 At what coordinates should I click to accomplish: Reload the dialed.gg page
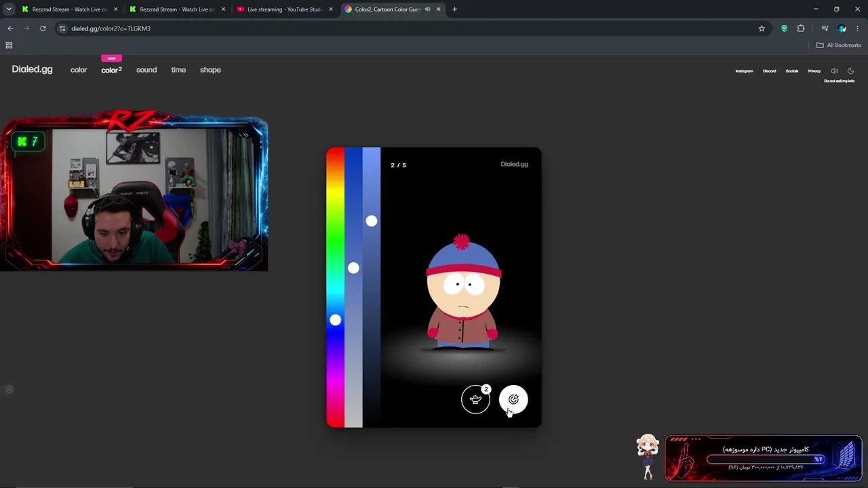[43, 28]
